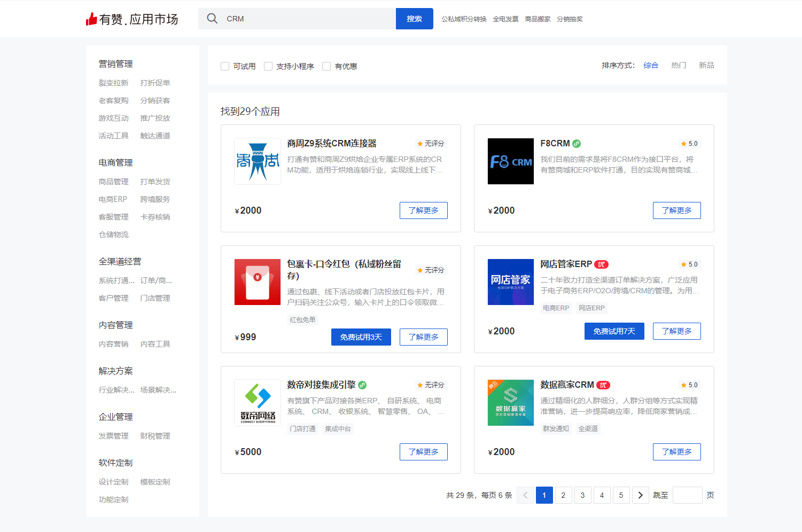Click the magnifier icon in search box
802x532 pixels.
click(212, 19)
